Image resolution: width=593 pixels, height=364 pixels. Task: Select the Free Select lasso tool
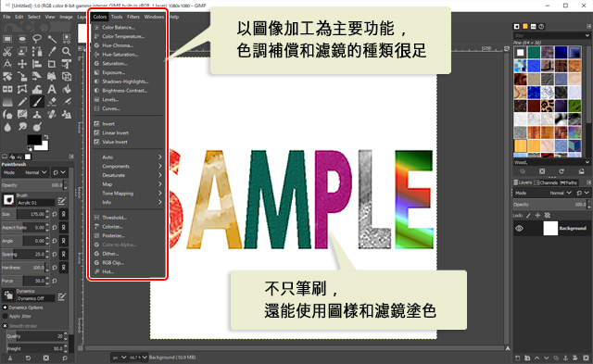37,39
